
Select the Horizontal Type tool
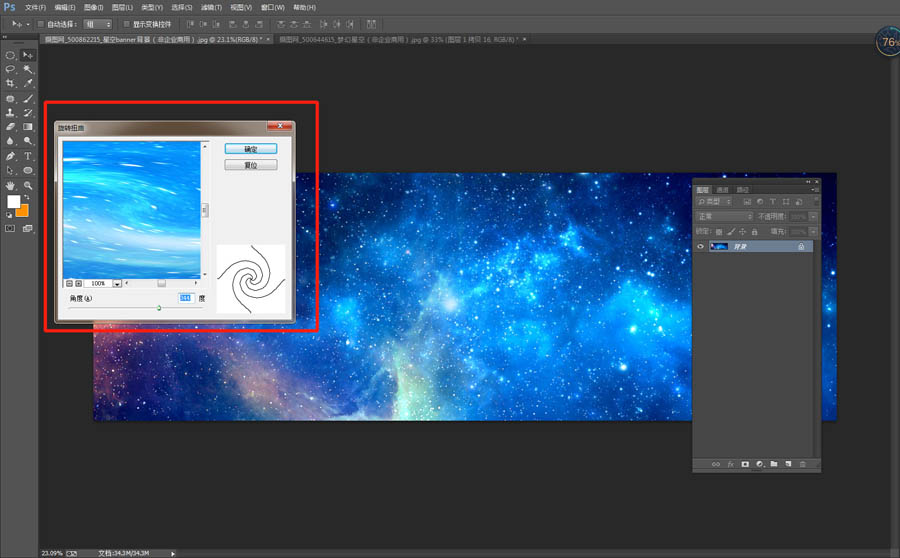pos(28,156)
